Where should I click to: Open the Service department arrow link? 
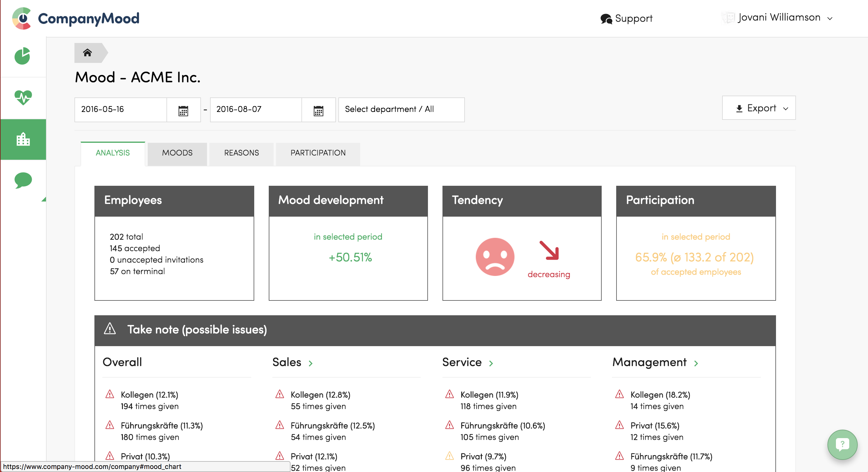(491, 363)
